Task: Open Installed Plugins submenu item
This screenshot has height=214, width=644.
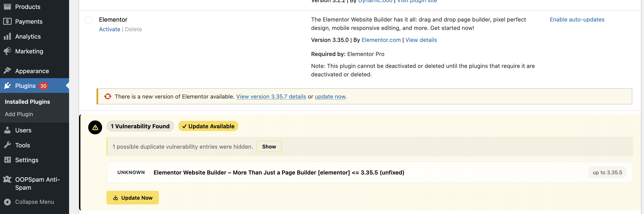Action: [27, 102]
